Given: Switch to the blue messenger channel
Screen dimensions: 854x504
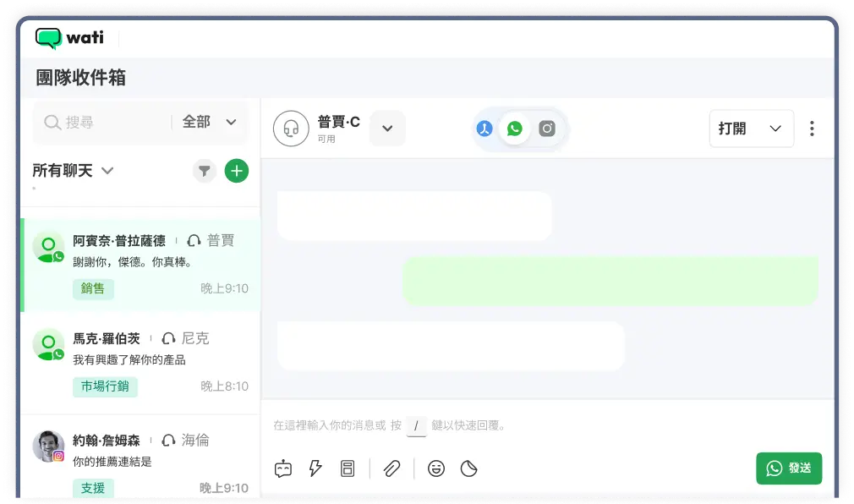Looking at the screenshot, I should pyautogui.click(x=484, y=129).
